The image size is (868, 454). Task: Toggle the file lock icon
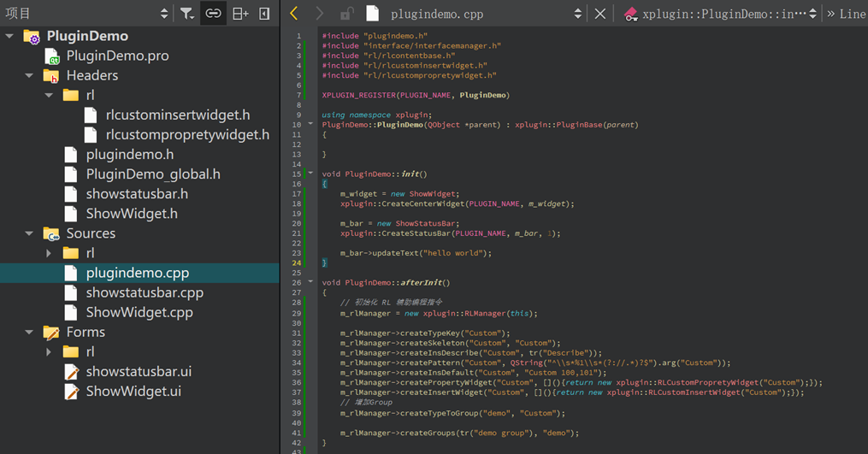coord(346,14)
